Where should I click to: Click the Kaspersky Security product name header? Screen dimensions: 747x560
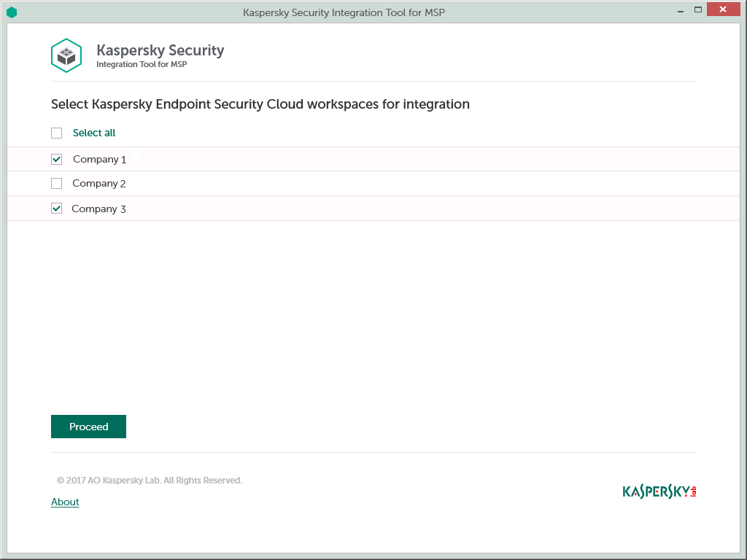point(160,50)
